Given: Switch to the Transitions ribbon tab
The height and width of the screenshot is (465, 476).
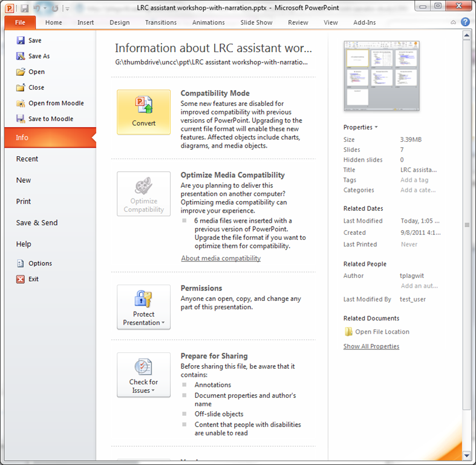Looking at the screenshot, I should coord(161,22).
